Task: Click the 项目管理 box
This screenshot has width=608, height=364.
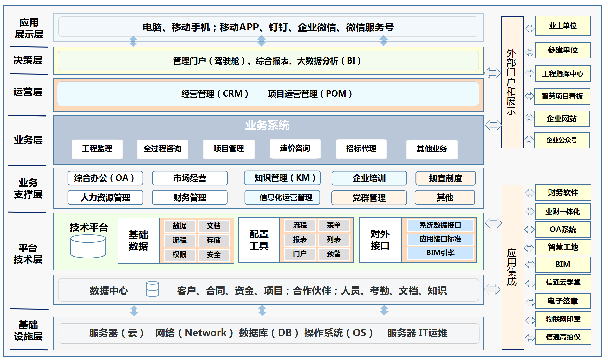Action: coord(229,149)
